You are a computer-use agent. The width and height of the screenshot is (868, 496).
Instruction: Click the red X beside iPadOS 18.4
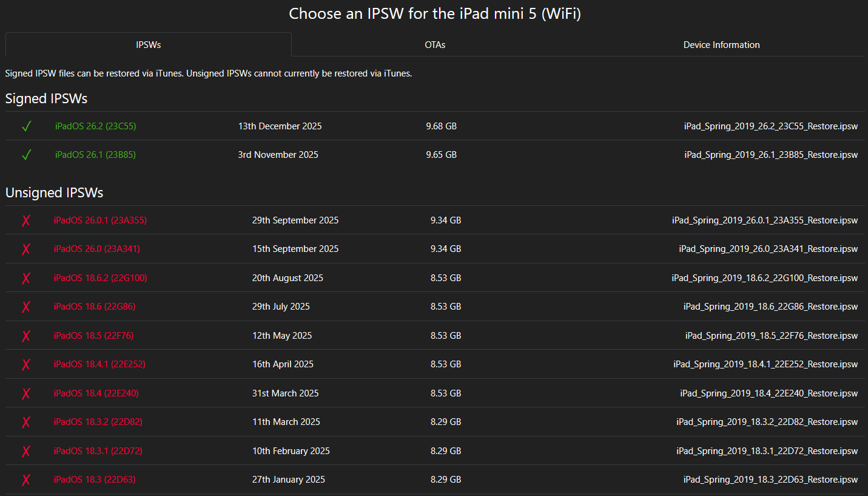coord(26,393)
